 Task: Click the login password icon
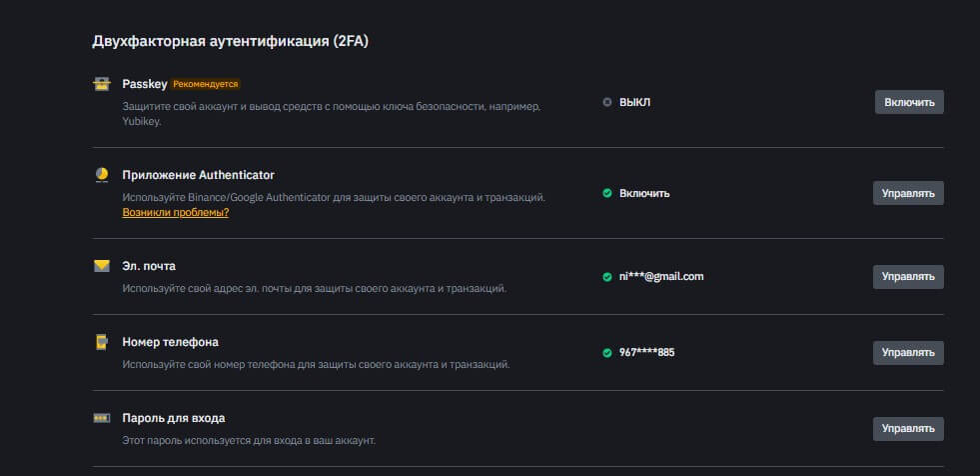tap(101, 418)
